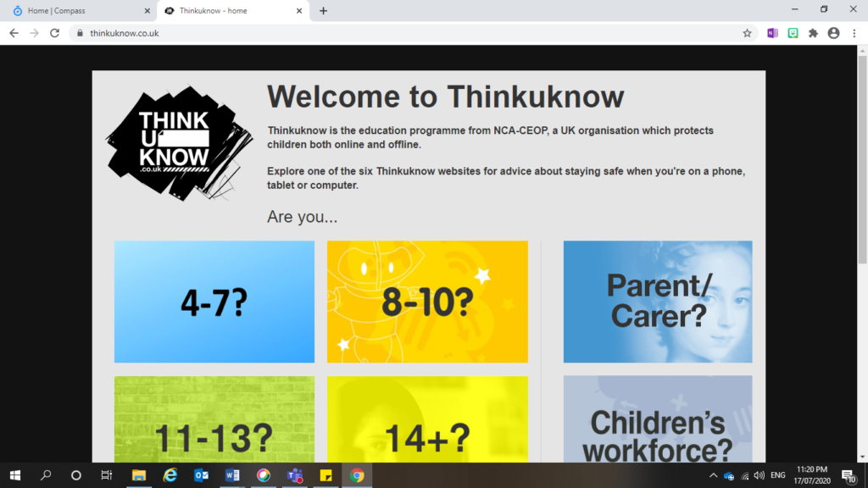Screen dimensions: 868x488
Task: Reload the Thinkuknow page
Action: pyautogui.click(x=55, y=33)
